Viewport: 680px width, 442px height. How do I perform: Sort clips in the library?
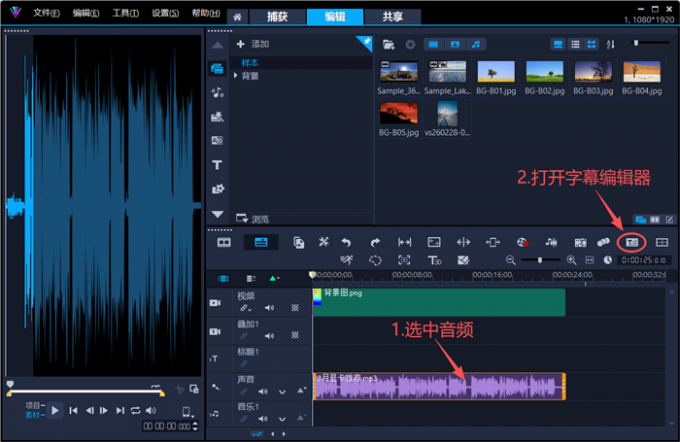[611, 44]
